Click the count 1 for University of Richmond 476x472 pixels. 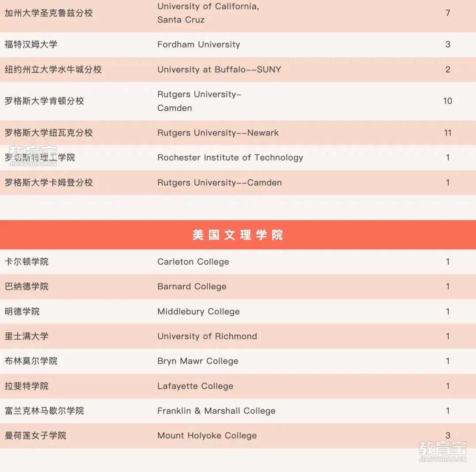pyautogui.click(x=448, y=337)
